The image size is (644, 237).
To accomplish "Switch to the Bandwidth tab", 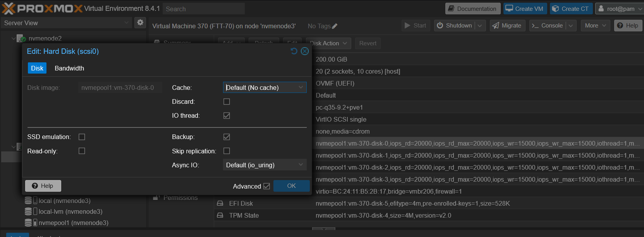I will point(69,68).
